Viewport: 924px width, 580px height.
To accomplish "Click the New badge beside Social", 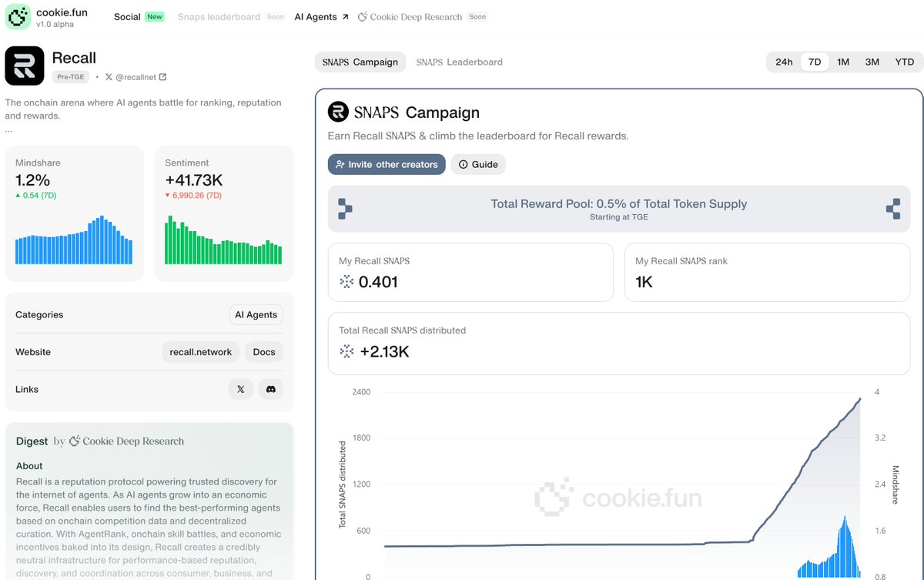I will coord(156,17).
